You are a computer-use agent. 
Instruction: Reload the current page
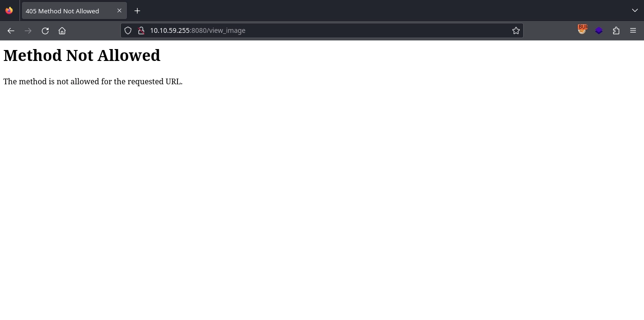coord(45,30)
